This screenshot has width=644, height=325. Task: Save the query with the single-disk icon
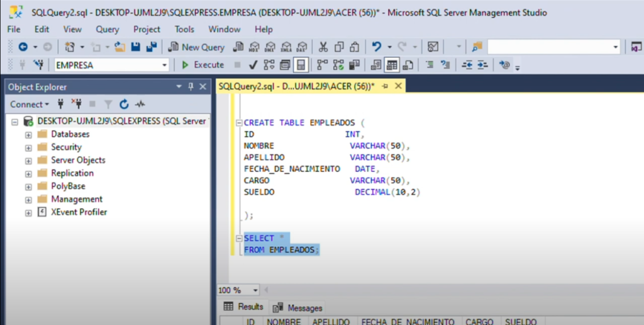tap(136, 47)
